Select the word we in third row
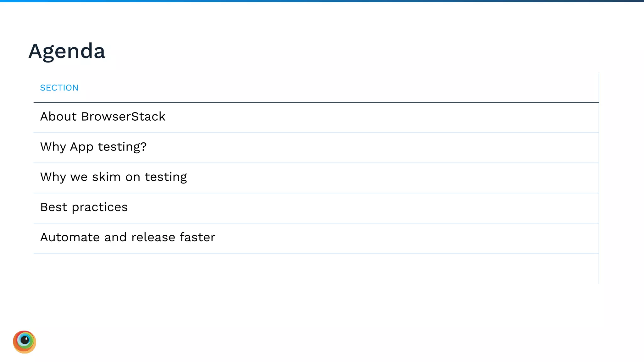Viewport: 644px width, 362px height. (x=79, y=177)
